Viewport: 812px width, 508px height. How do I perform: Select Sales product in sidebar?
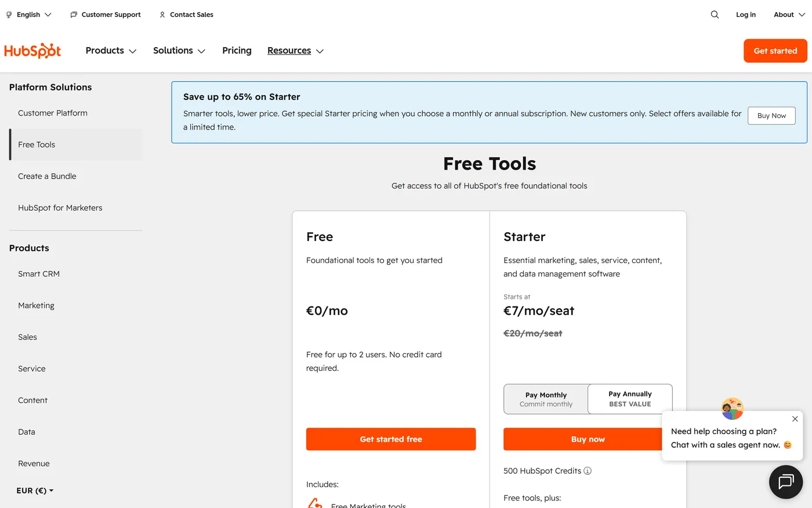75,337
